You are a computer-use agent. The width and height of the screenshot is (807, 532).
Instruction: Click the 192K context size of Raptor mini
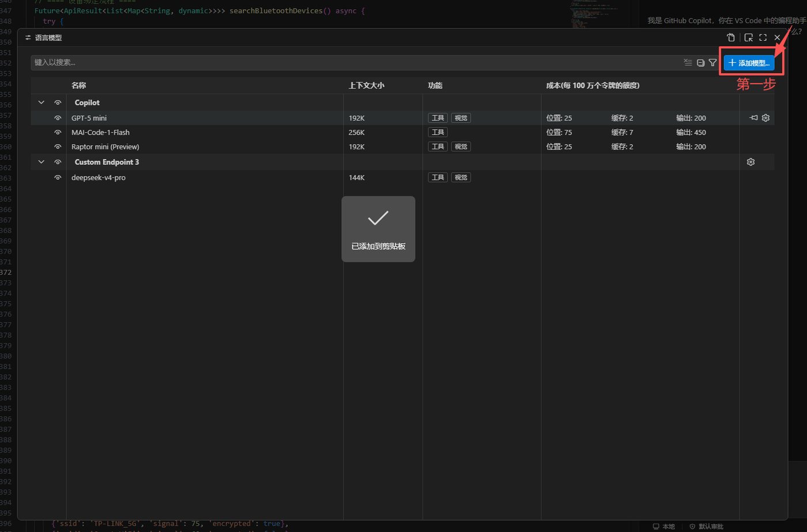coord(356,146)
